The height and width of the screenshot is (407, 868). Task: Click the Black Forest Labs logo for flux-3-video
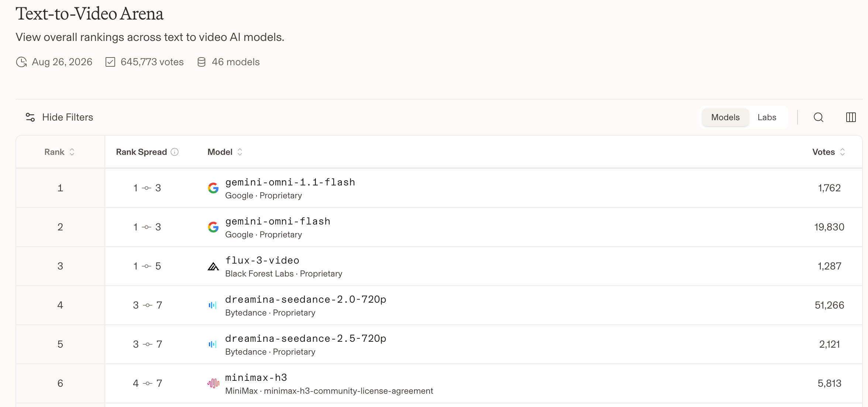coord(213,266)
